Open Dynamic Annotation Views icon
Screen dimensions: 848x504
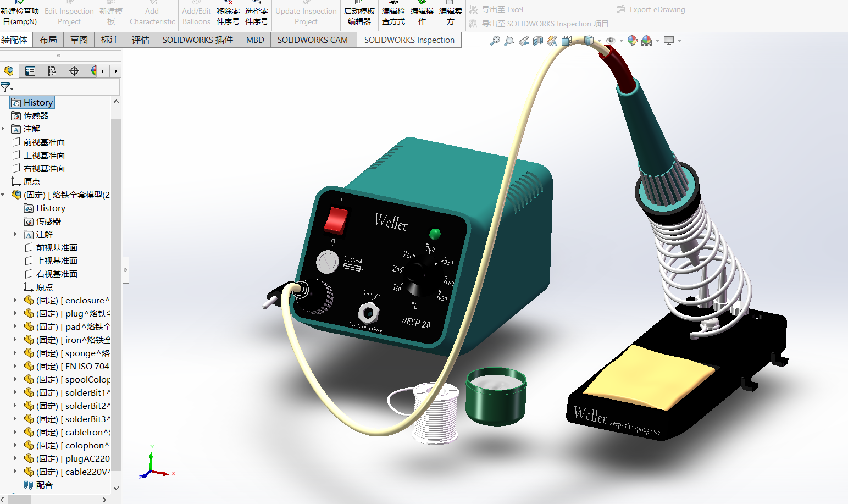point(552,41)
